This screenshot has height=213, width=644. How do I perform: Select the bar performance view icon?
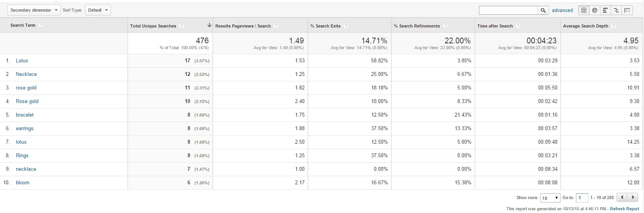(x=605, y=10)
